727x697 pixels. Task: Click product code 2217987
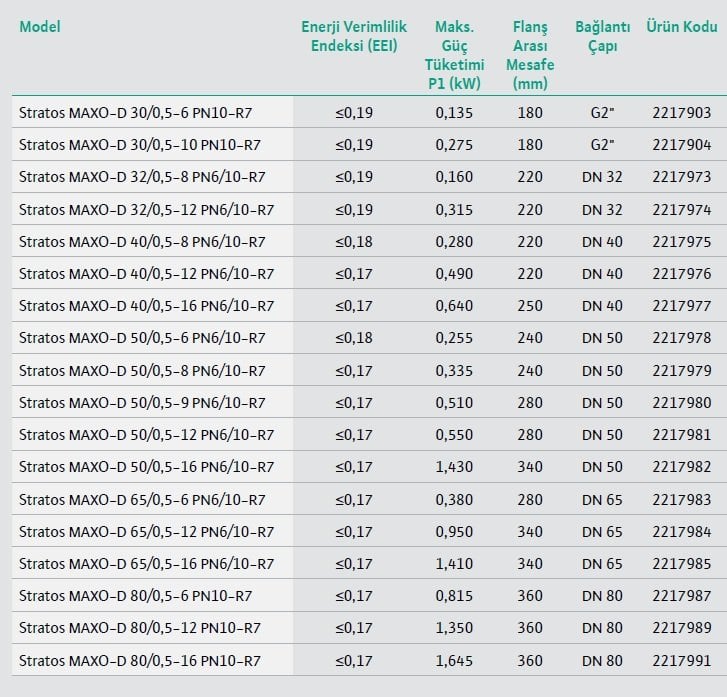pyautogui.click(x=682, y=595)
